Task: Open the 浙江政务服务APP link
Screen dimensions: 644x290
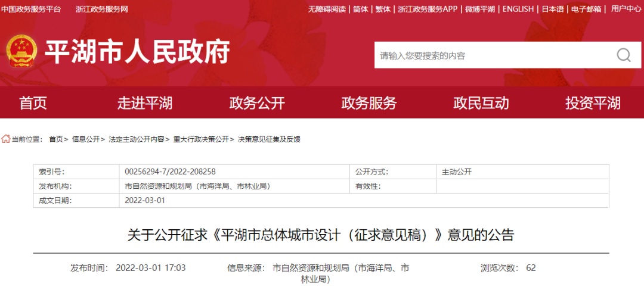Action: click(428, 9)
